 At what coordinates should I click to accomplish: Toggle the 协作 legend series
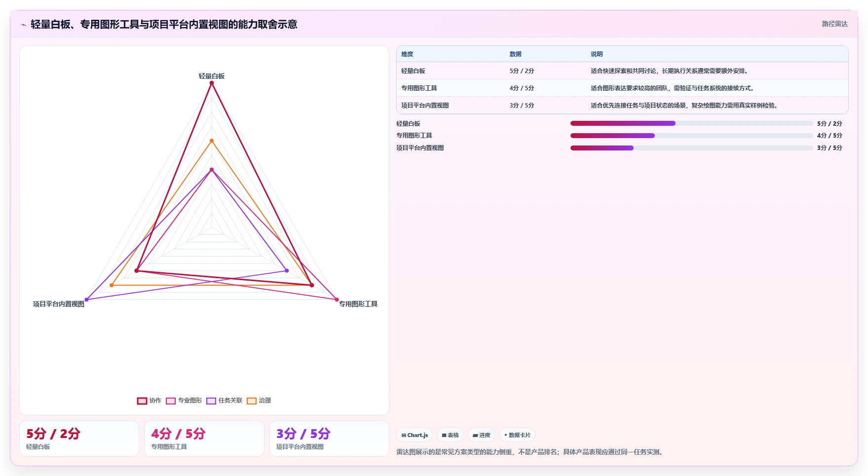(x=149, y=401)
